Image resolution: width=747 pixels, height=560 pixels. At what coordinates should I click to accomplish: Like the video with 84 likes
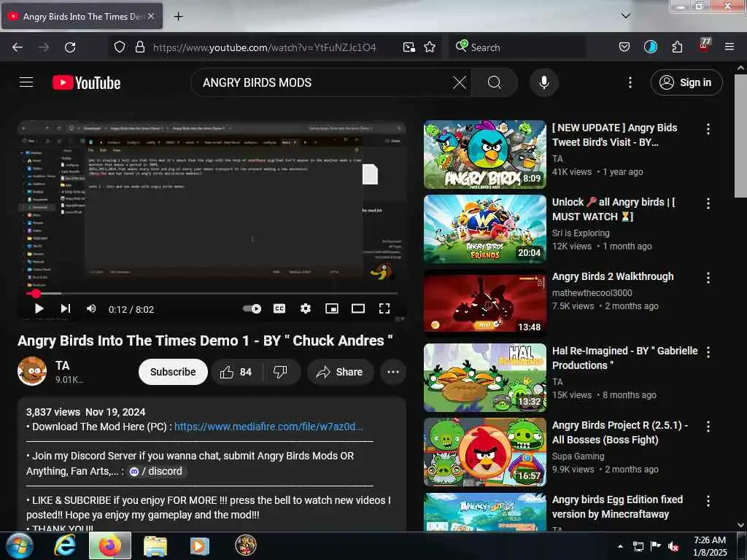coord(236,371)
